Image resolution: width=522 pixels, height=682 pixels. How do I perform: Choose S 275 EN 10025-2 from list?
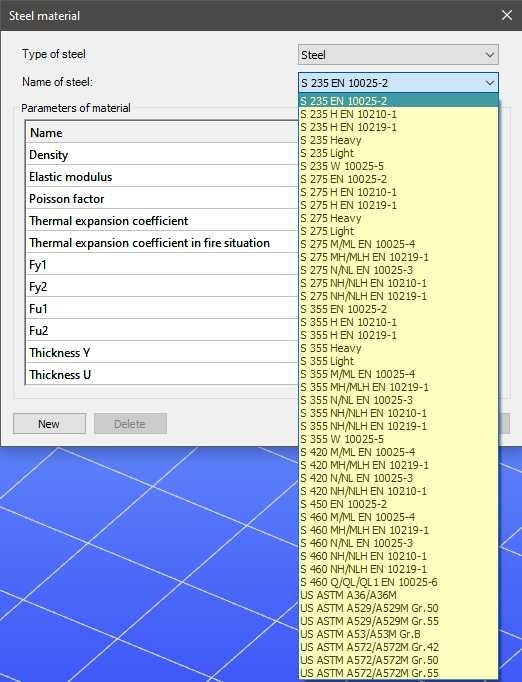tap(398, 179)
